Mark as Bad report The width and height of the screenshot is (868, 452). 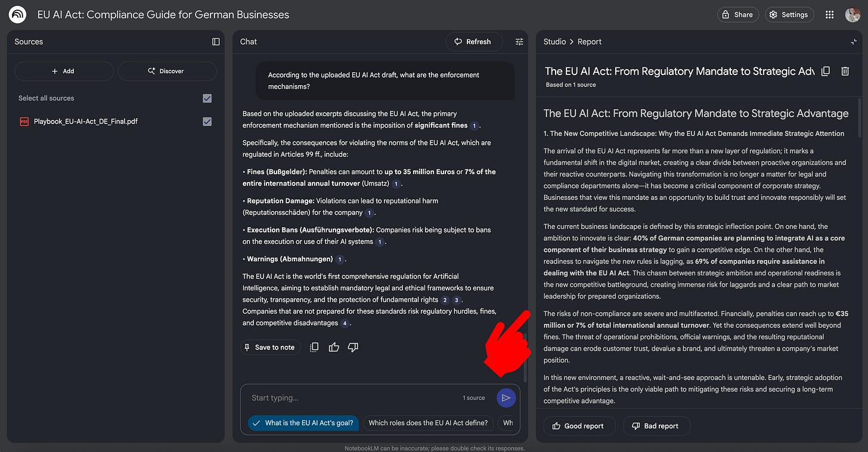click(656, 426)
